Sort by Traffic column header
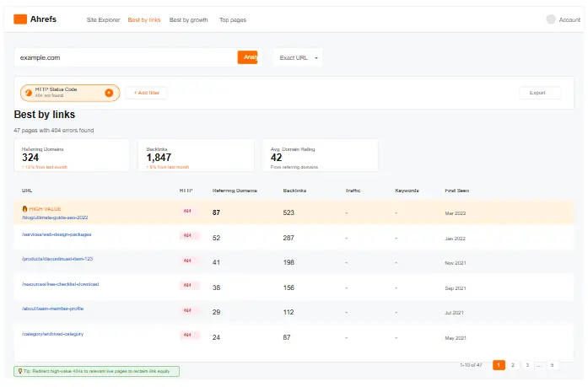This screenshot has height=387, width=588. coord(353,191)
